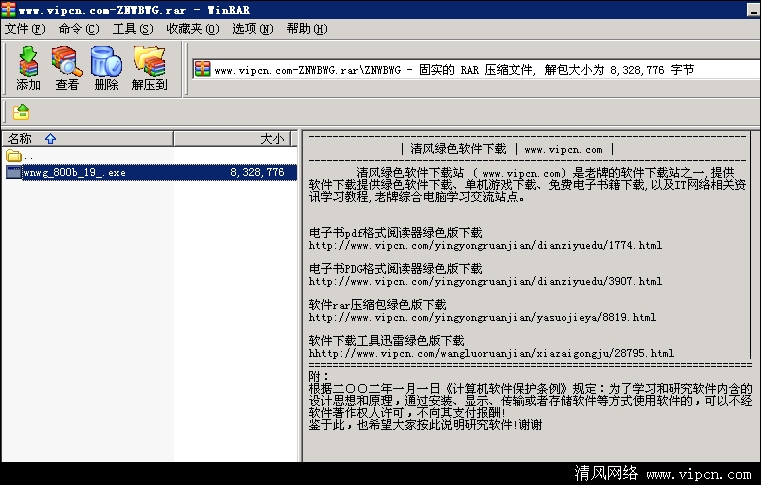This screenshot has width=761, height=485.
Task: Click the Extract To (解压到) icon
Action: 149,68
